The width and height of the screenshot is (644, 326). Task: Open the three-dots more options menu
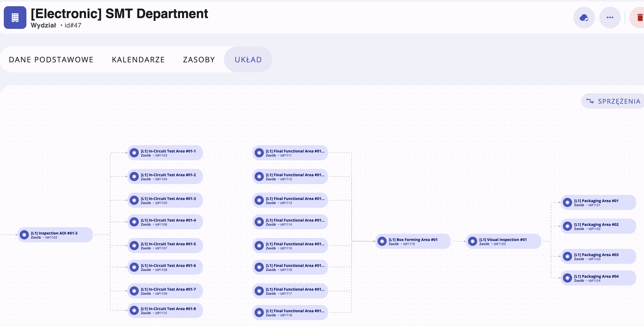(x=610, y=18)
